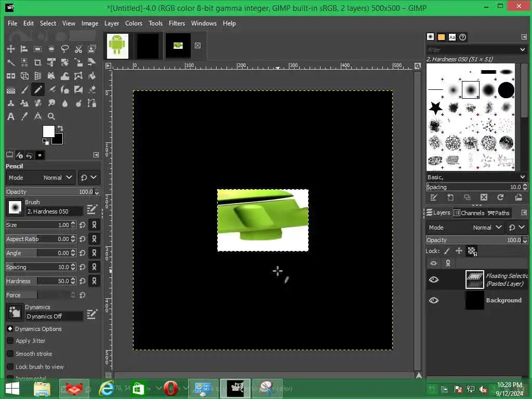The width and height of the screenshot is (532, 399).
Task: Open the brush filter tag dropdown
Action: point(523,49)
